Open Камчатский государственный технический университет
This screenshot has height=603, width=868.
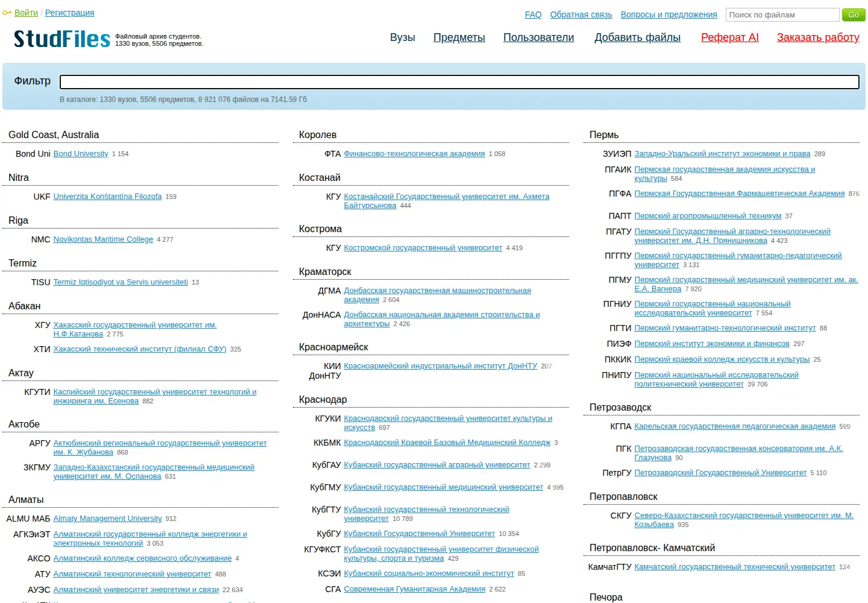point(735,567)
